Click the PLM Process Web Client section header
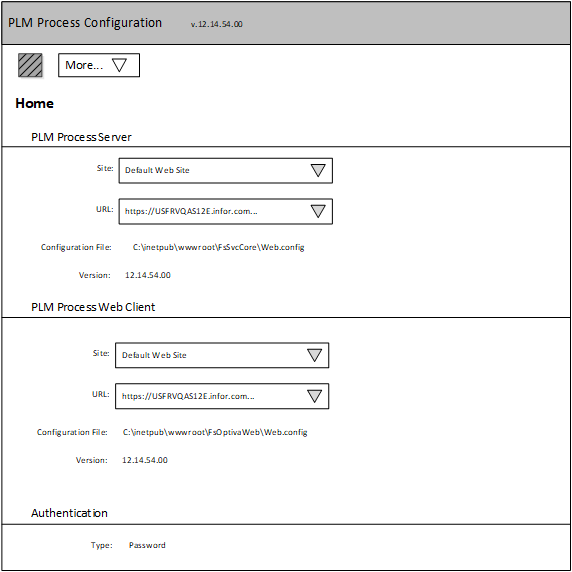This screenshot has width=572, height=572. point(93,307)
